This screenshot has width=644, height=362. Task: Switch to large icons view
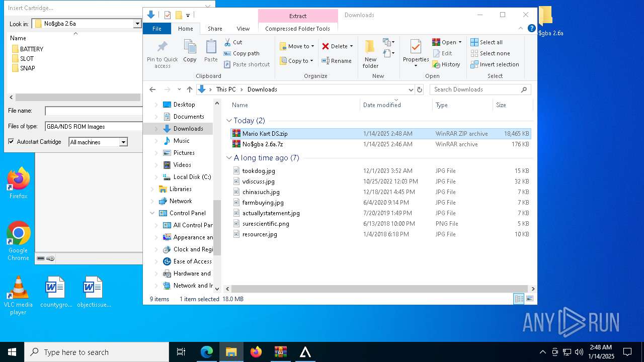coord(529,299)
